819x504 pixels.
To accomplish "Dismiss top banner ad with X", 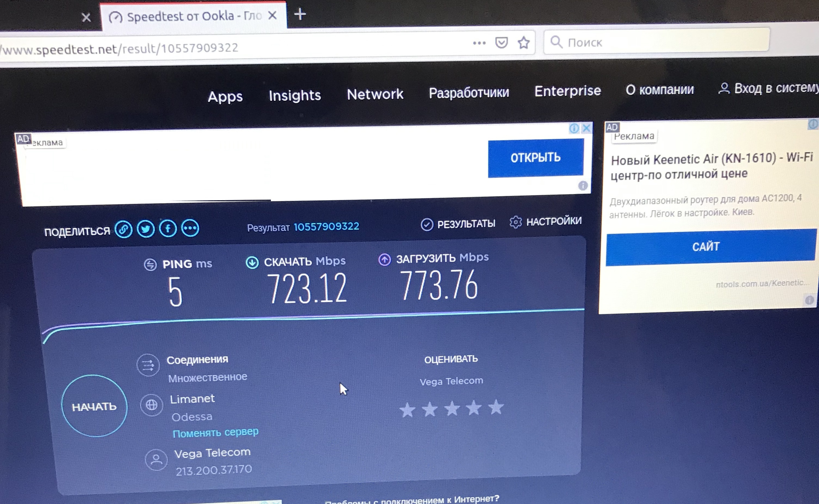I will (x=586, y=128).
